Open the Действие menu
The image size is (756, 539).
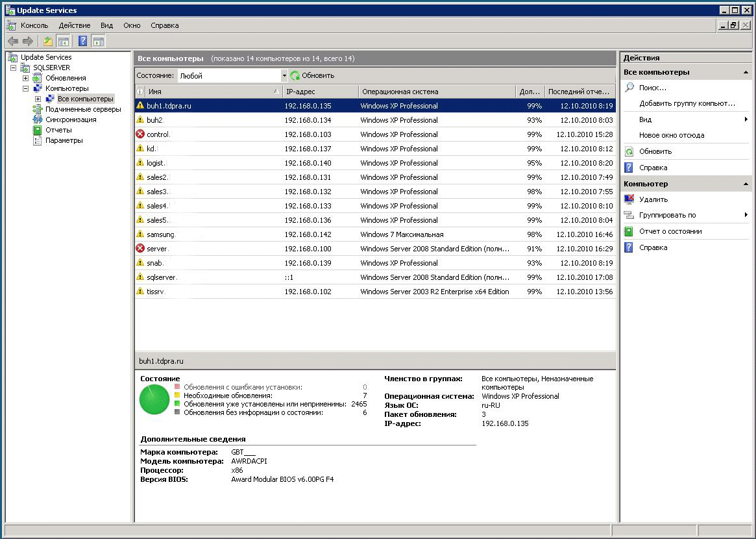tap(74, 25)
